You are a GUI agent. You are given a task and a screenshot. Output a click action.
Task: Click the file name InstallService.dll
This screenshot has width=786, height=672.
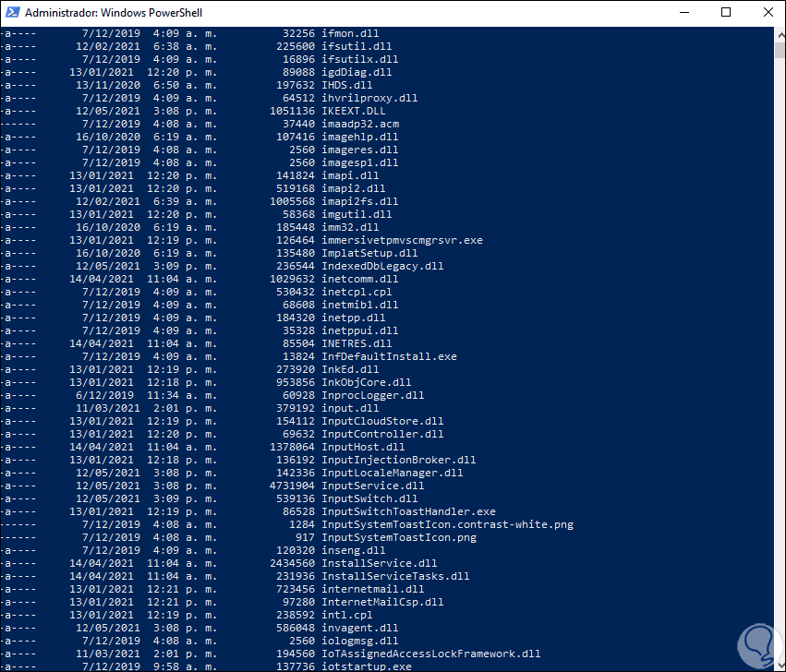coord(379,564)
